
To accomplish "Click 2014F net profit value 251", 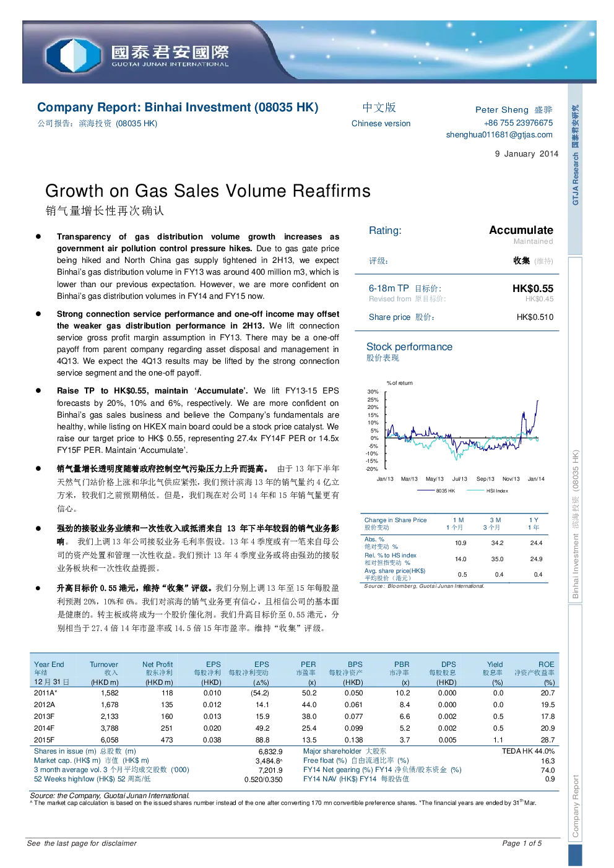I will coord(167,729).
